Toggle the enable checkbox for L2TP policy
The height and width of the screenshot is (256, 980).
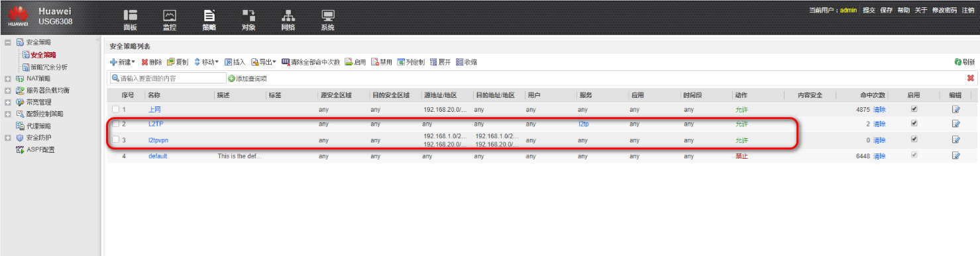914,123
